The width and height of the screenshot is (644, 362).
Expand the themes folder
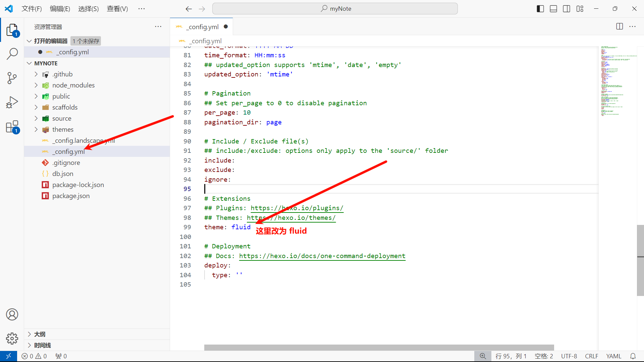[x=63, y=129]
